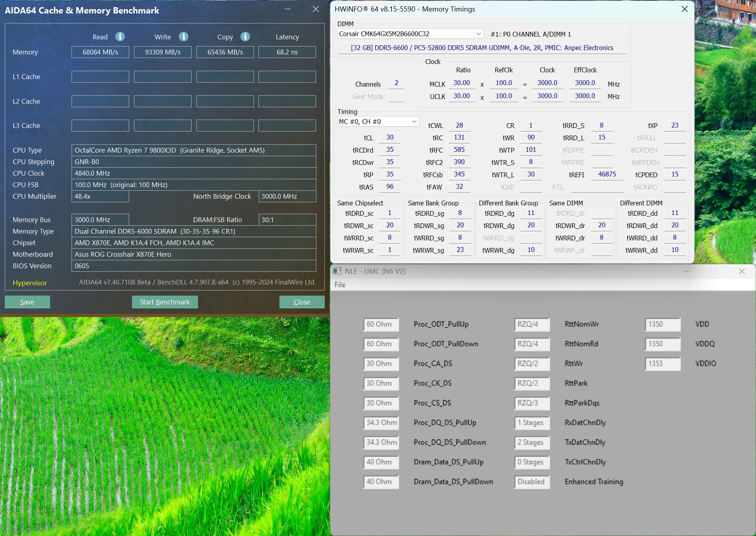
Task: Click the Write info icon in AIDA64
Action: click(x=183, y=37)
